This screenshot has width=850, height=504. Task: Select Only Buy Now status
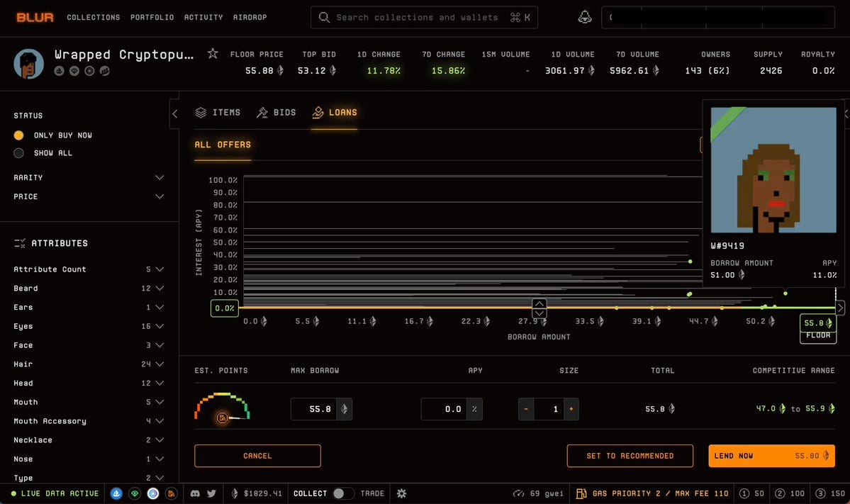[18, 135]
